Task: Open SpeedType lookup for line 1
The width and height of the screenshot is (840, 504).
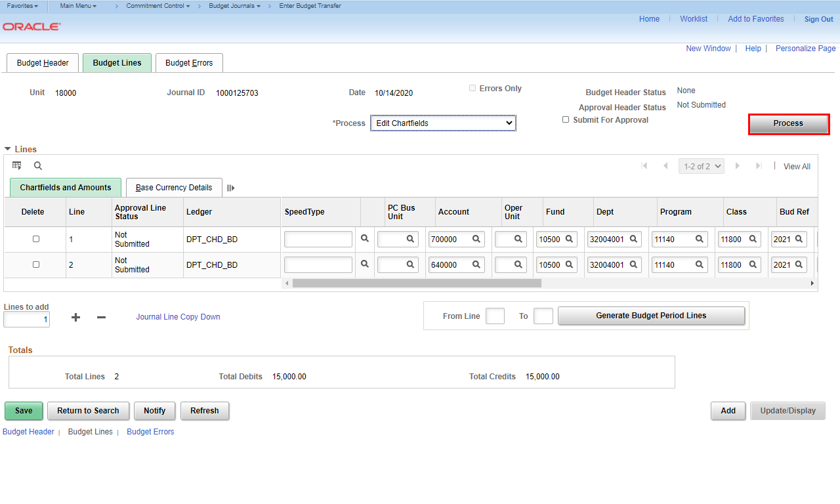Action: (x=365, y=239)
